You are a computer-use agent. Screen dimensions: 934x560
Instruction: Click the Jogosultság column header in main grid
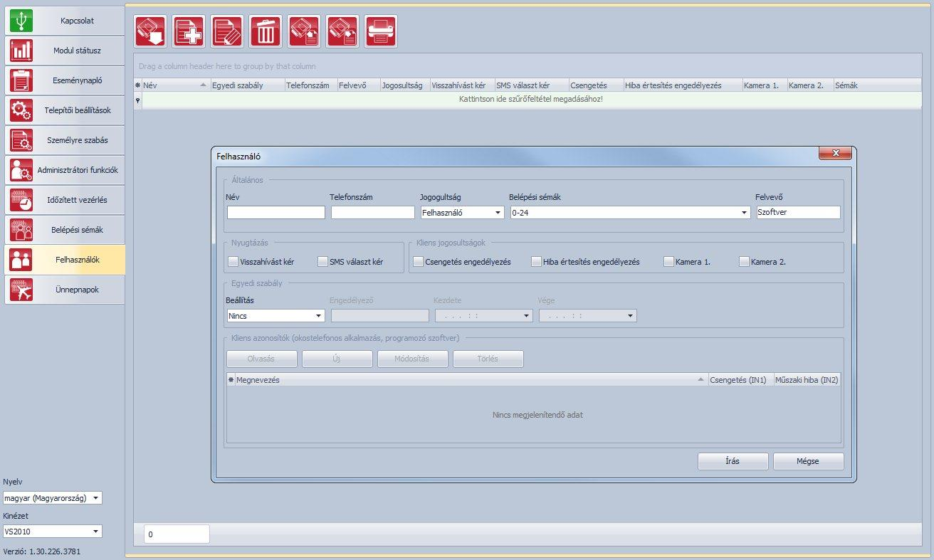(x=405, y=85)
